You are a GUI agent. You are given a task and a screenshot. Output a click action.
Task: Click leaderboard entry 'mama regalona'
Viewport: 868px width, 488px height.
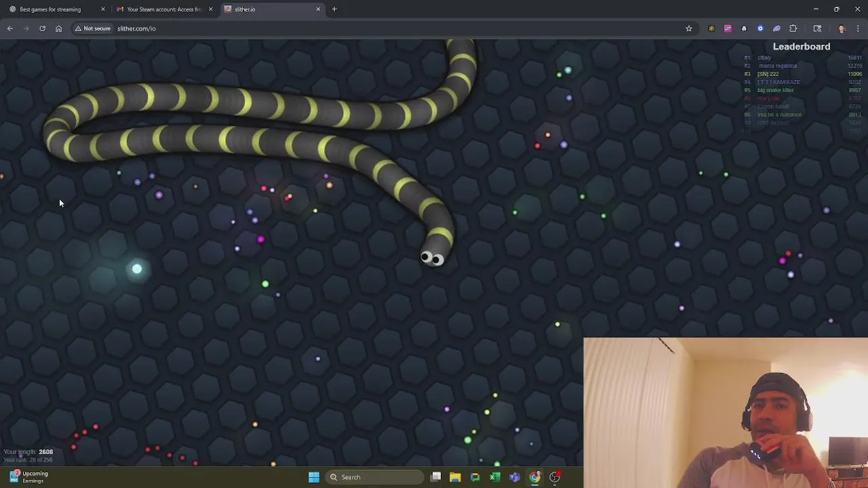777,66
